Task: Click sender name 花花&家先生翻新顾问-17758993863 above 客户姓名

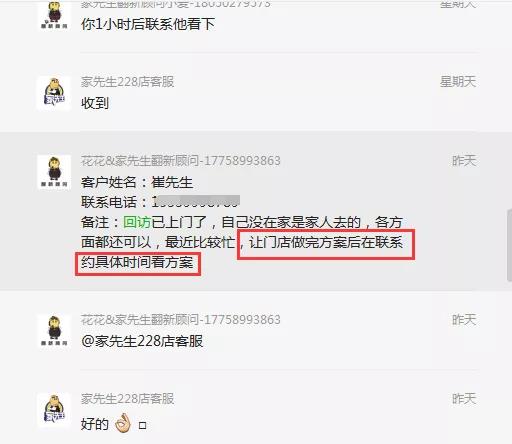Action: (181, 161)
